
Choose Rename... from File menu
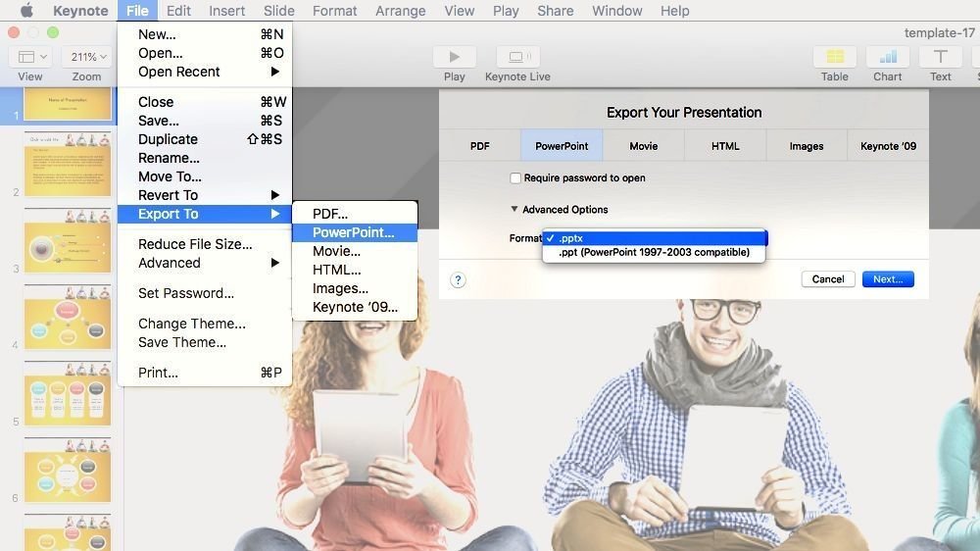tap(205, 158)
